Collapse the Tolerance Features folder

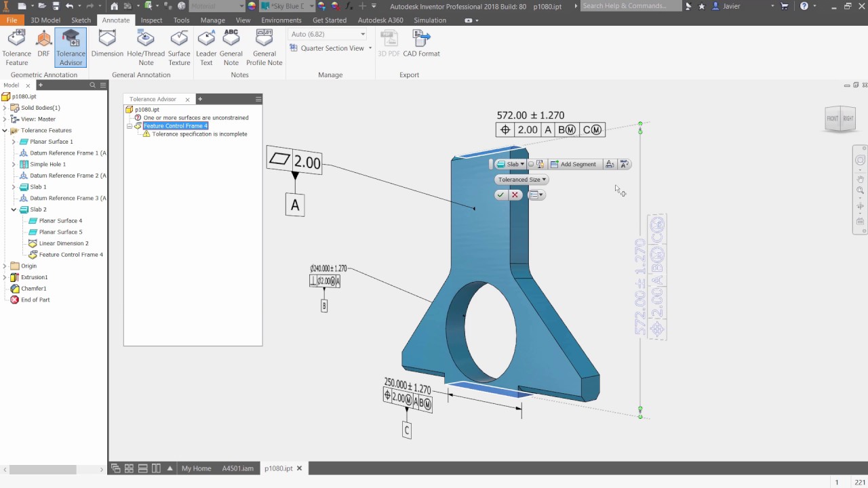coord(5,130)
